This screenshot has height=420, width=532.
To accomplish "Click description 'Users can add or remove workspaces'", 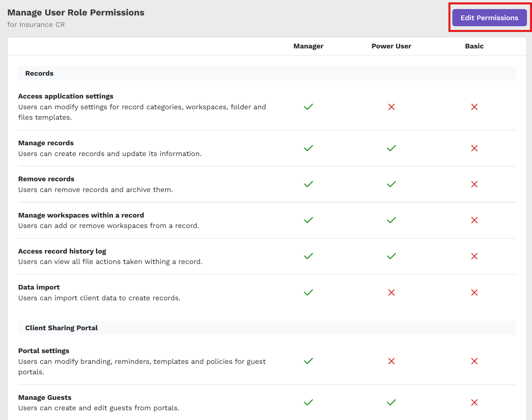I will [109, 226].
